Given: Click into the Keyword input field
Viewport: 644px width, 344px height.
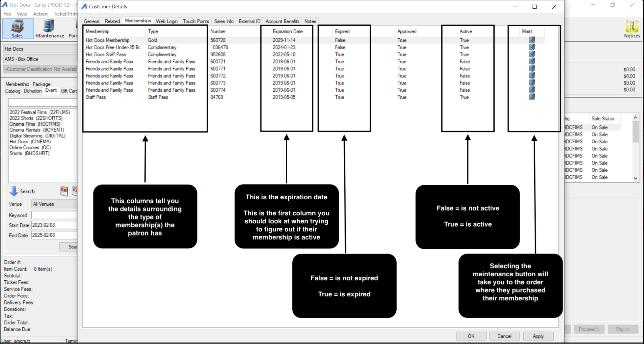Looking at the screenshot, I should 54,215.
